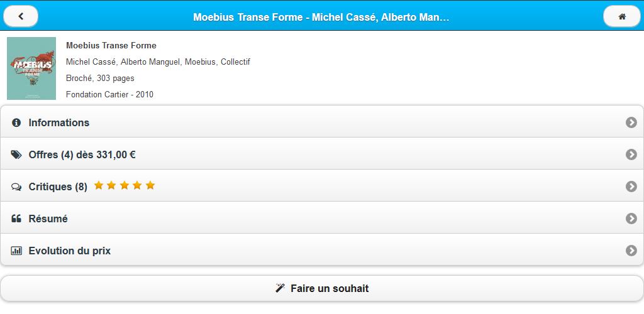This screenshot has height=314, width=644.
Task: Open Offres (4) dès 331,00 €
Action: coord(82,154)
